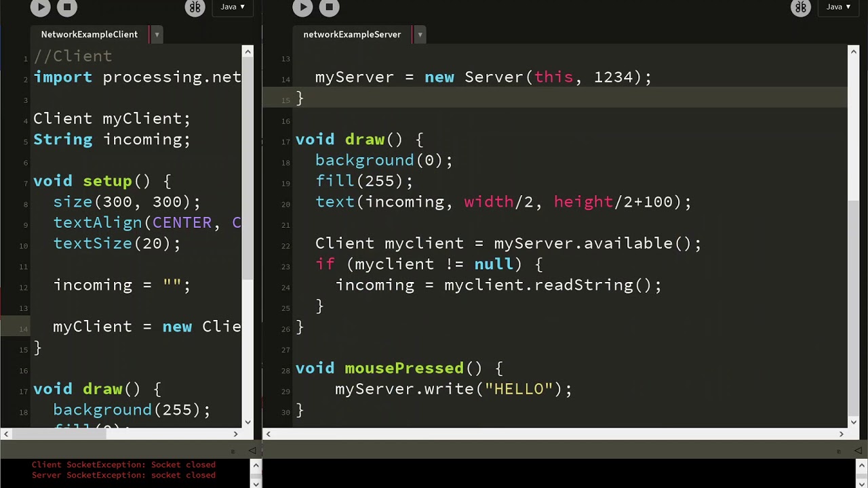The width and height of the screenshot is (868, 488).
Task: Click 'background(0);' line in server
Action: [x=384, y=161]
